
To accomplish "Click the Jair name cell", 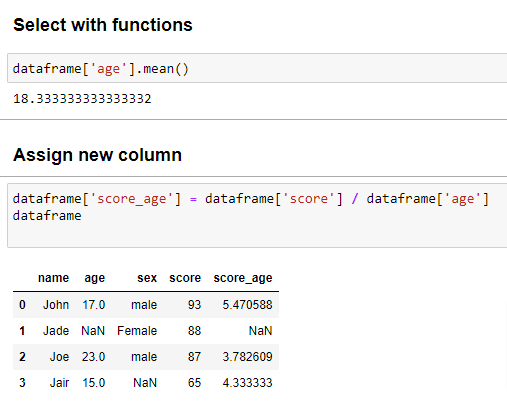I will [x=59, y=383].
